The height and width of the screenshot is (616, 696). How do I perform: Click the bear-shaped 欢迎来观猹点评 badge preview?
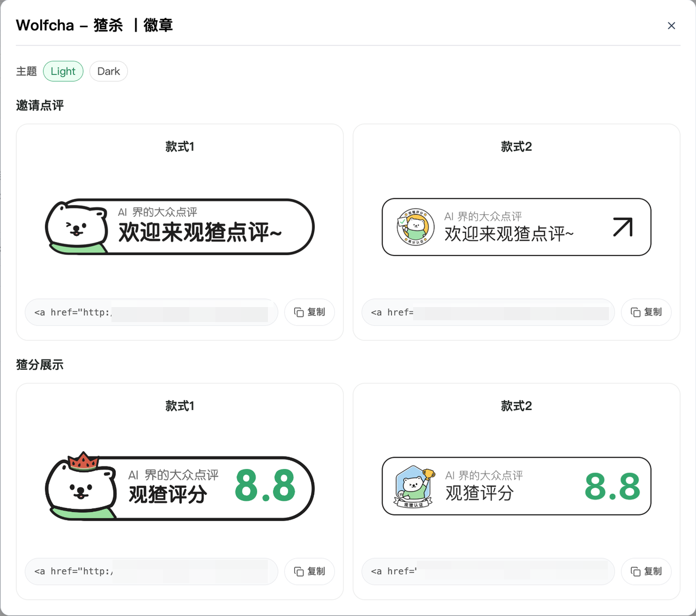tap(180, 227)
